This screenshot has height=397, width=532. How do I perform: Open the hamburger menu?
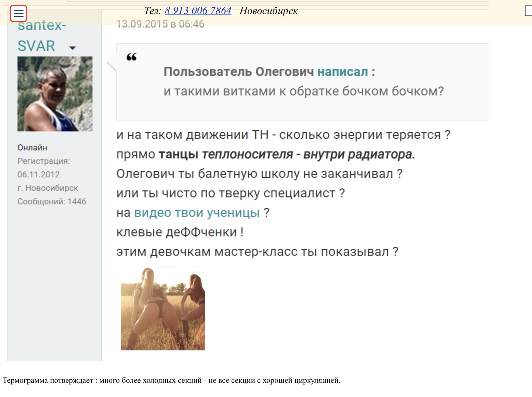18,13
